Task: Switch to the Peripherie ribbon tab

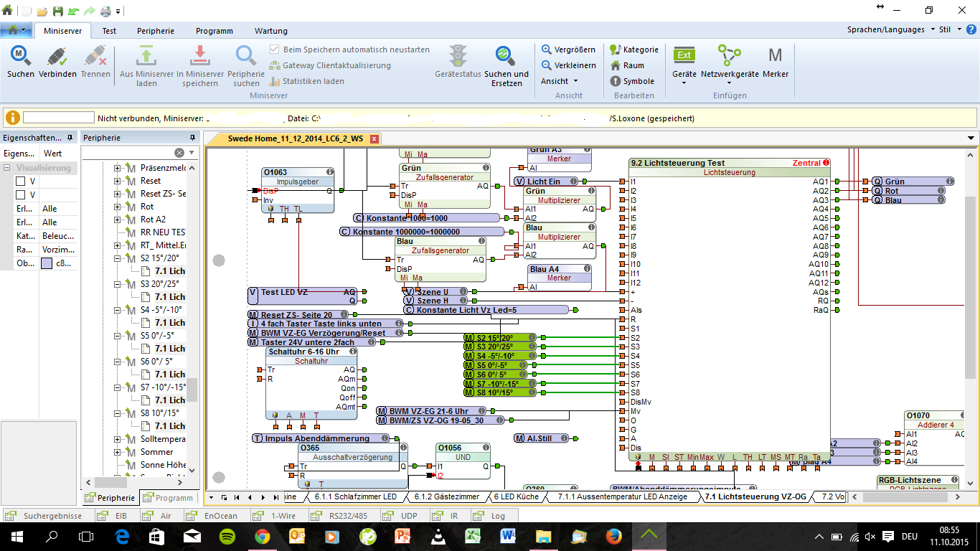Action: (156, 31)
